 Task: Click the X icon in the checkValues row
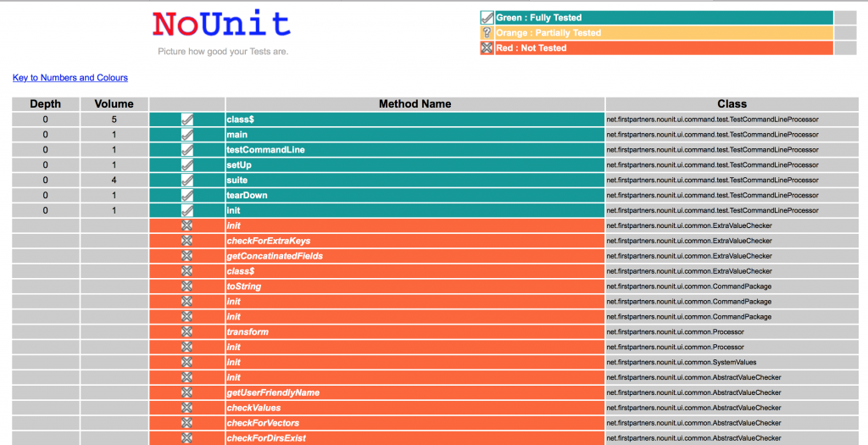coord(186,408)
